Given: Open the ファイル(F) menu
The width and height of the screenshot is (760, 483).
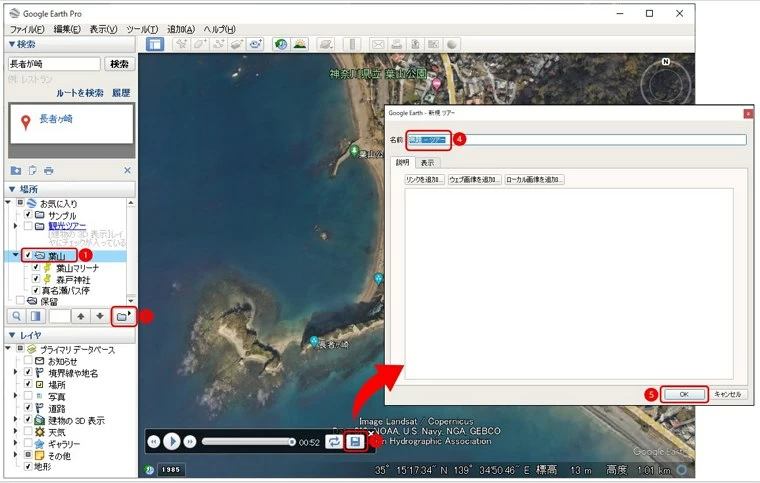Looking at the screenshot, I should coord(27,29).
